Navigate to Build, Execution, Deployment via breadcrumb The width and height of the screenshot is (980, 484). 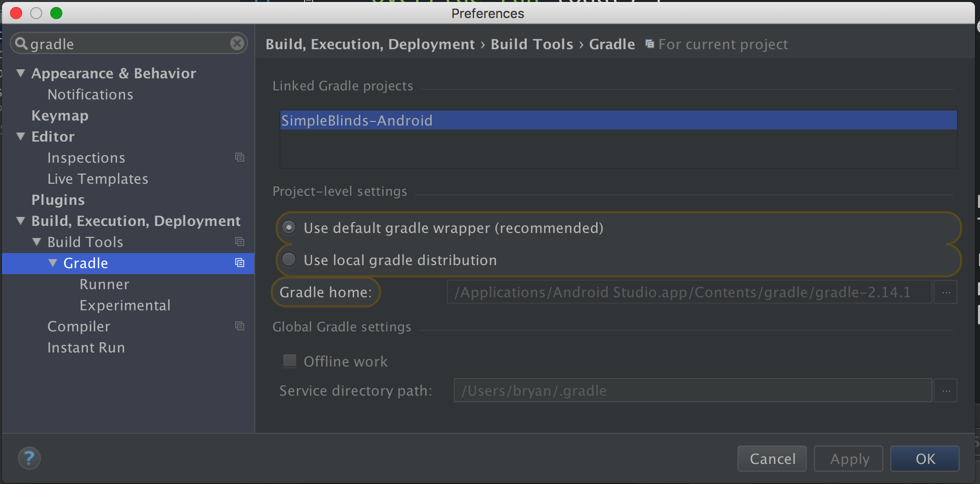[x=370, y=44]
